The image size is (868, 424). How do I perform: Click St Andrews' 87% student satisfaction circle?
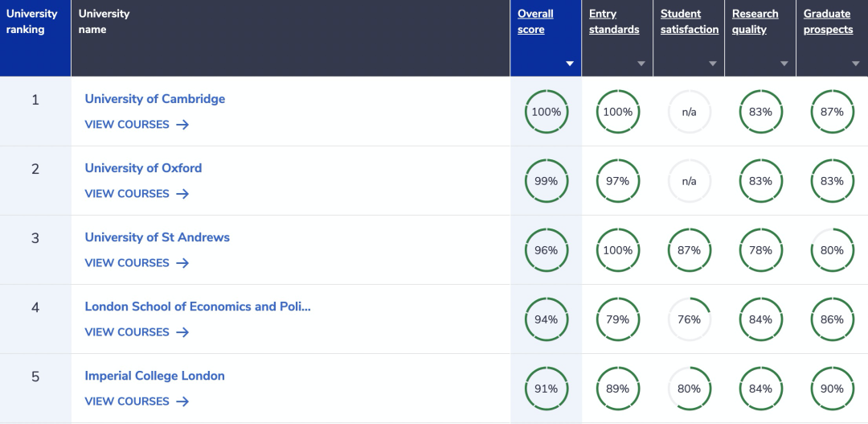click(x=689, y=250)
